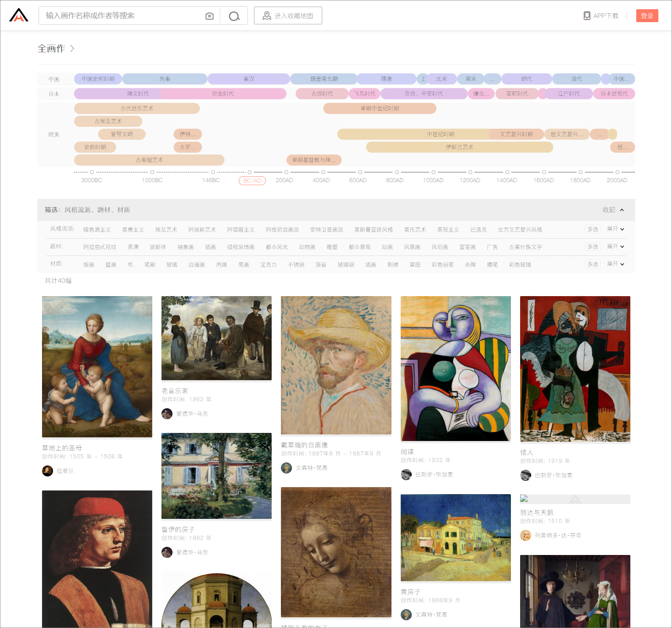The height and width of the screenshot is (628, 672).
Task: Select the 早期中世纪时期 bar
Action: pyautogui.click(x=380, y=108)
